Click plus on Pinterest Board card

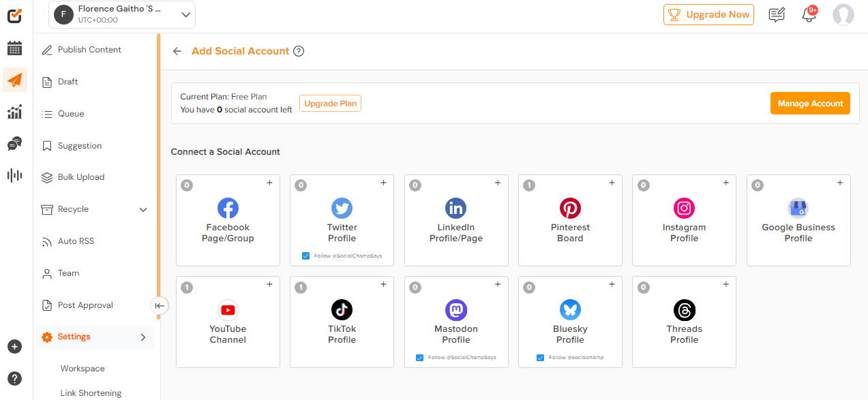tap(612, 183)
